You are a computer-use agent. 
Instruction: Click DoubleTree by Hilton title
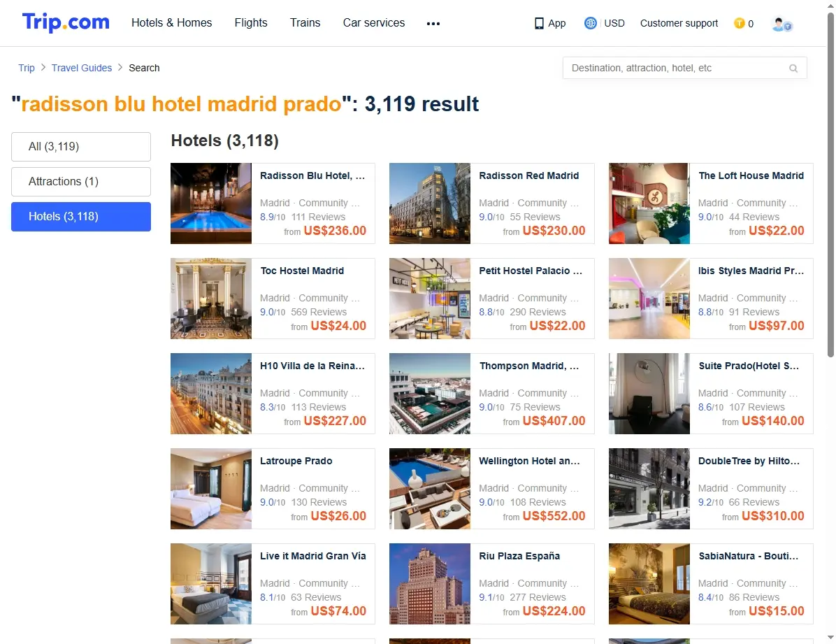(749, 461)
